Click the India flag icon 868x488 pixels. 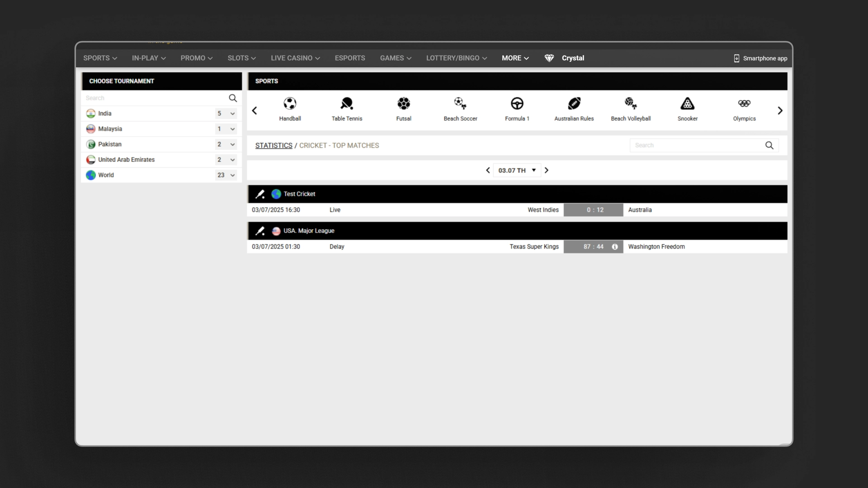coord(91,113)
